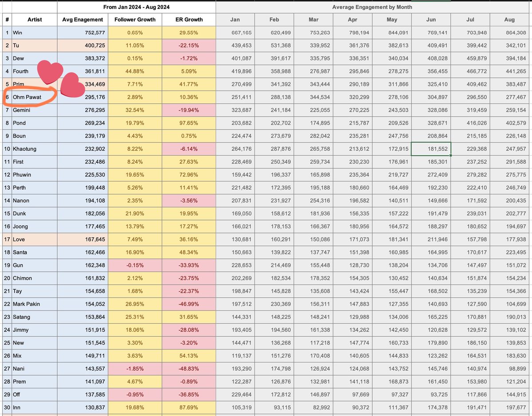The height and width of the screenshot is (416, 532).
Task: Click the ER Growth column header
Action: tap(188, 20)
